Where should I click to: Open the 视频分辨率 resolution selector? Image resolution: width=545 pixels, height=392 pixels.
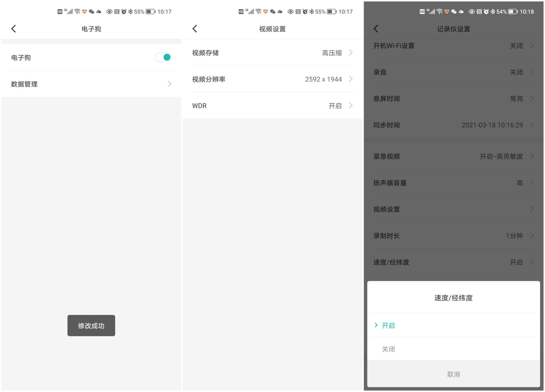tap(272, 79)
